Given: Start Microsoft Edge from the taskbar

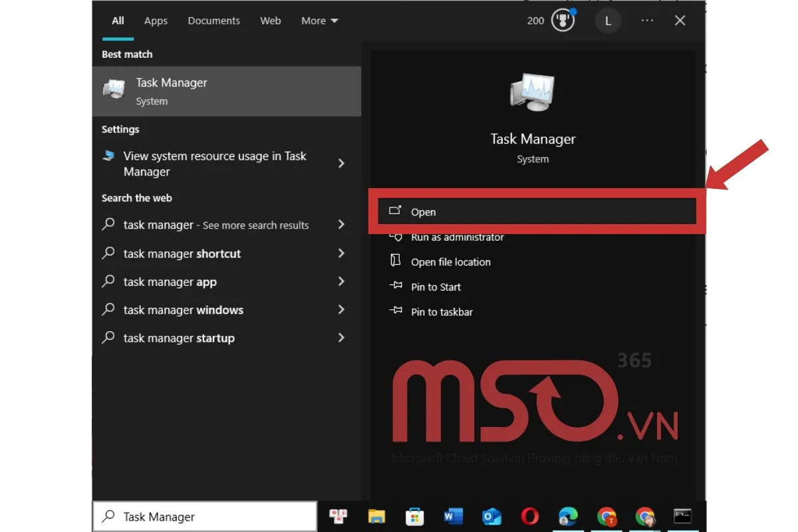Looking at the screenshot, I should [x=567, y=516].
